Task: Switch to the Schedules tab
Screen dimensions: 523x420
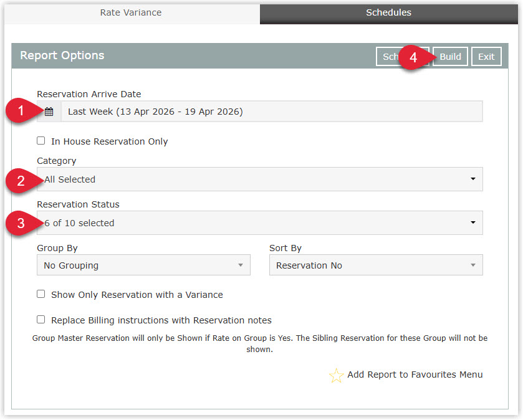Action: point(388,12)
